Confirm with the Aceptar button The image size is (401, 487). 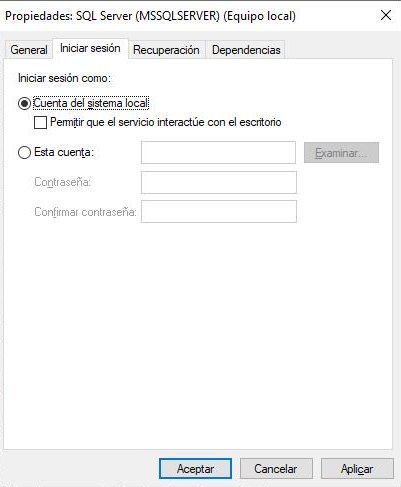point(195,469)
